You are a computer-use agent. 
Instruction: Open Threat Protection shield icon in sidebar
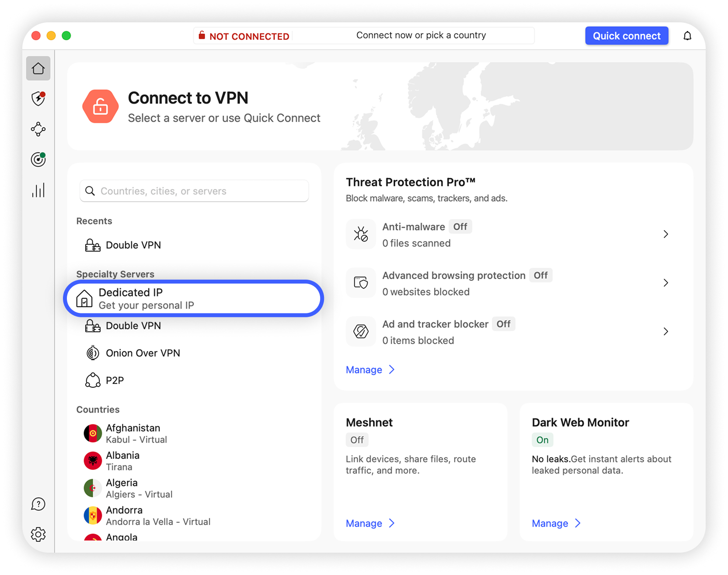[38, 98]
